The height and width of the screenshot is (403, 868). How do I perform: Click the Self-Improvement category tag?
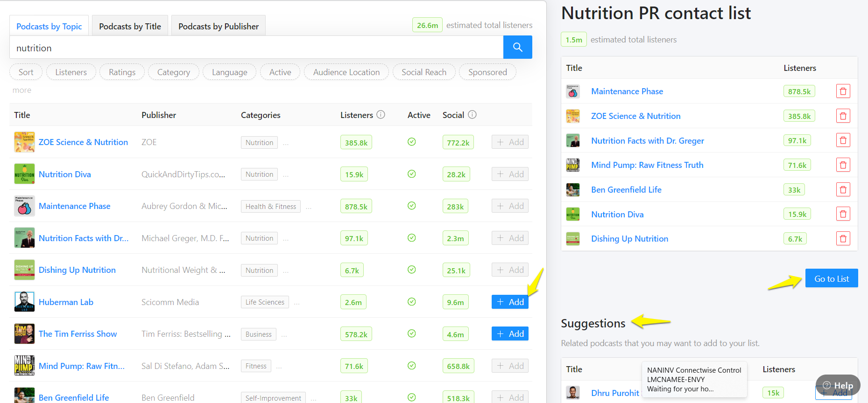click(273, 398)
